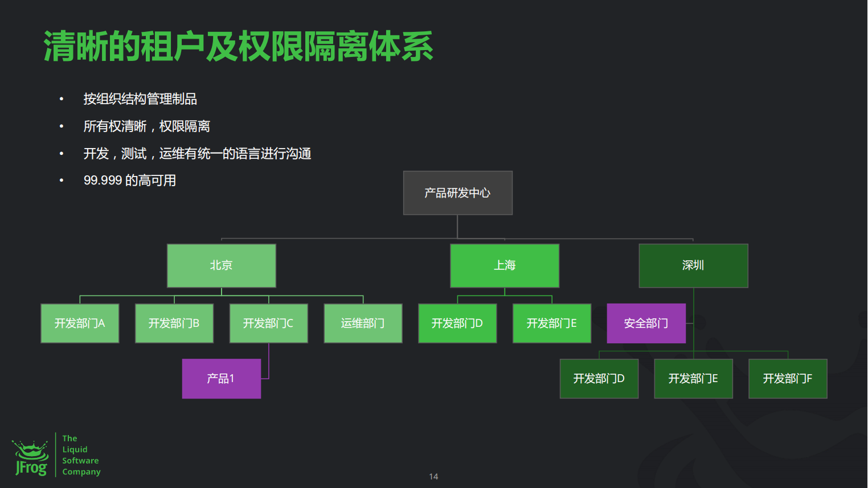Select the 99.999 的高可用 bullet line
868x488 pixels.
[129, 181]
